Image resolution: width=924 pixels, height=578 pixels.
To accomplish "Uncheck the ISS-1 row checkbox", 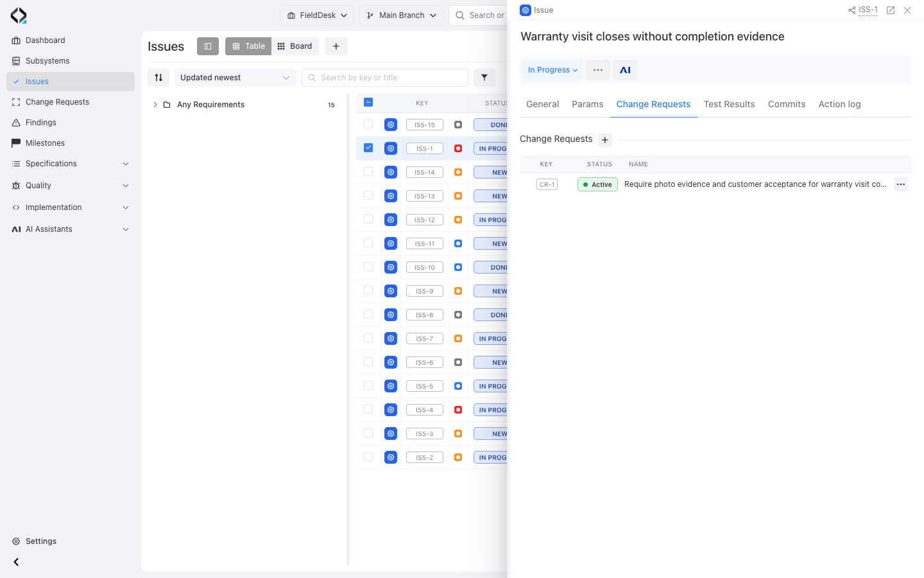I will click(368, 148).
